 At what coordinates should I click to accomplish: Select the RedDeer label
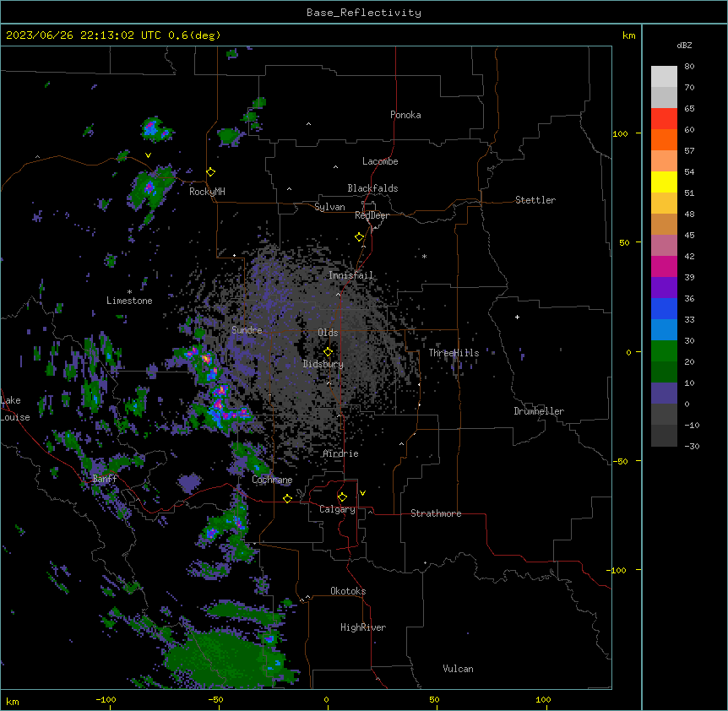coord(372,216)
